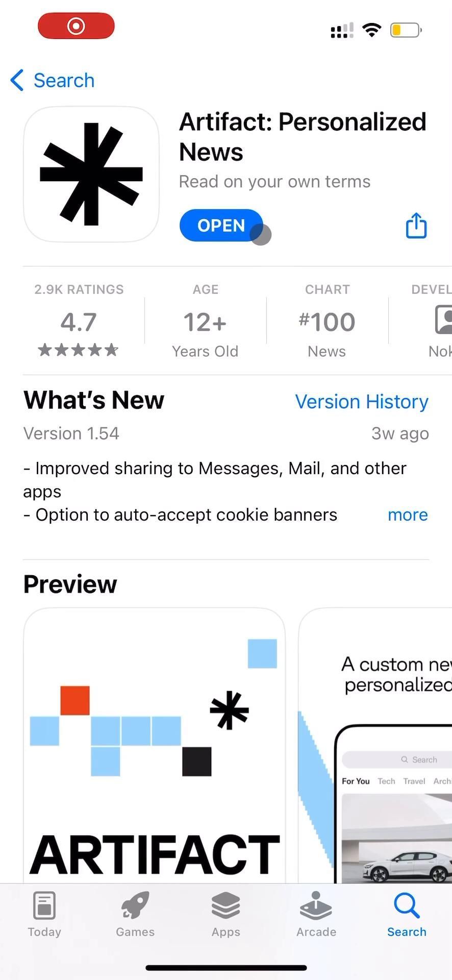The image size is (452, 980).
Task: Select the Search tab in bottom bar
Action: pos(407,915)
